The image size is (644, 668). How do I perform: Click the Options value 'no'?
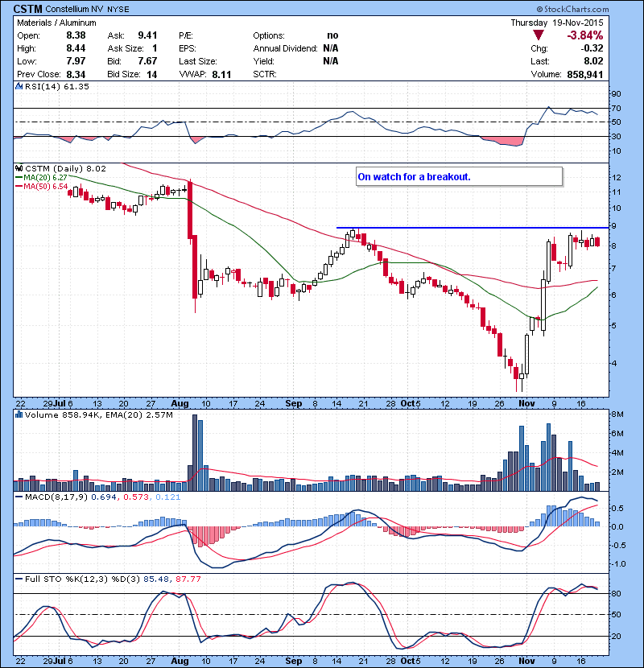(332, 35)
